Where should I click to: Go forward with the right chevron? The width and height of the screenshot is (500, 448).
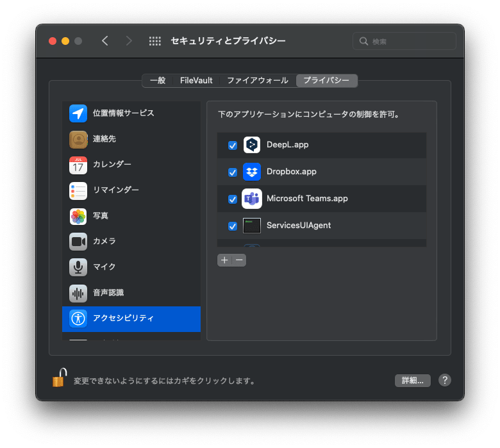point(129,41)
